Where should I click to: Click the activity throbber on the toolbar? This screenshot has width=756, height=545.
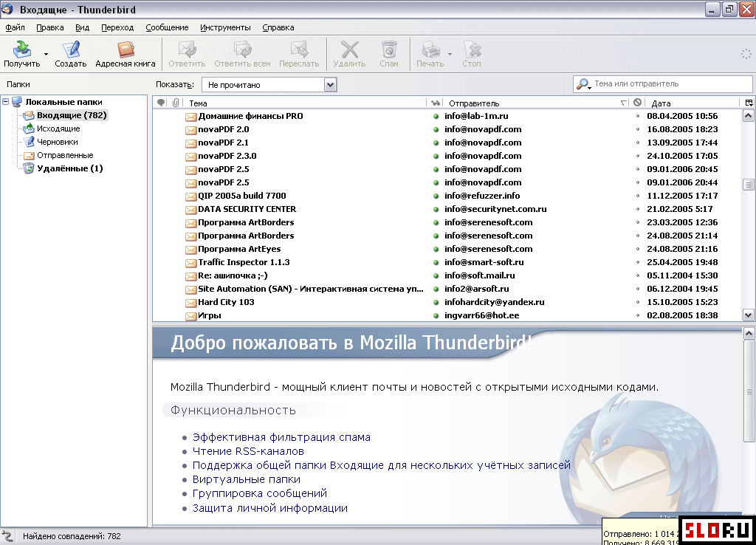[x=746, y=54]
